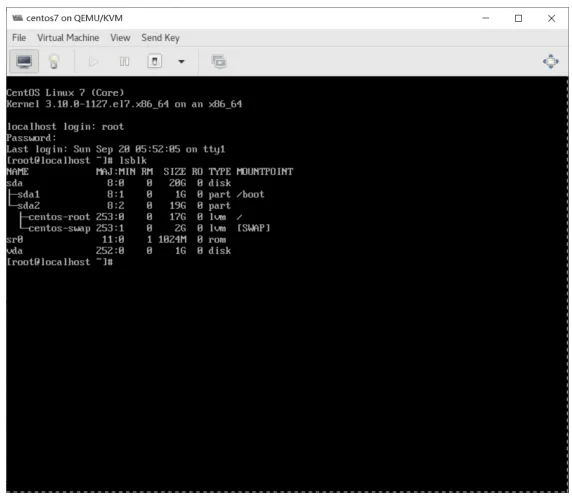
Task: Open the Send Key menu
Action: coord(161,38)
